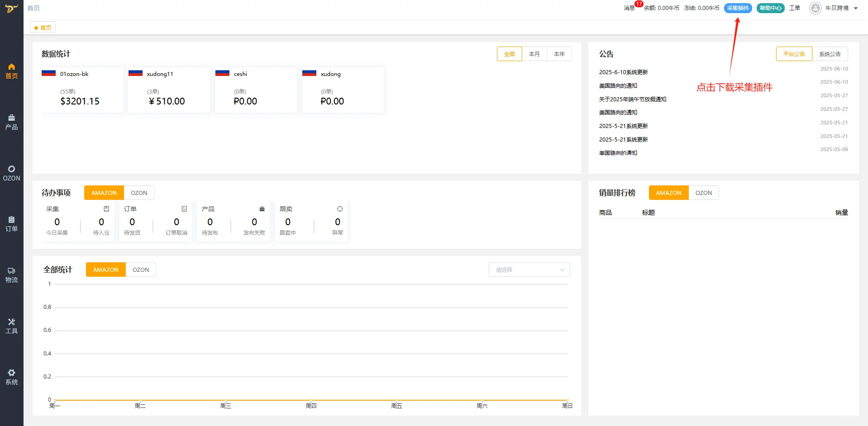Open the 请选择 dropdown above the chart
This screenshot has height=426, width=868.
point(529,270)
